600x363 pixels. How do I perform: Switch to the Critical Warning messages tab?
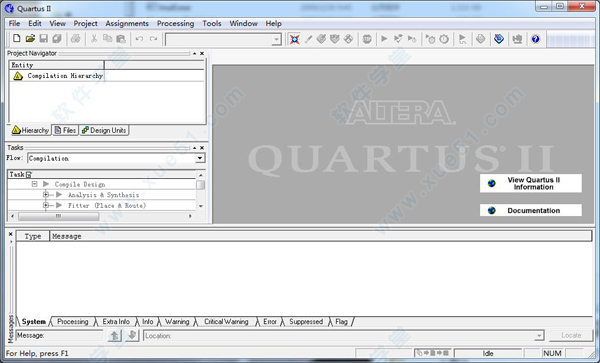(x=226, y=322)
